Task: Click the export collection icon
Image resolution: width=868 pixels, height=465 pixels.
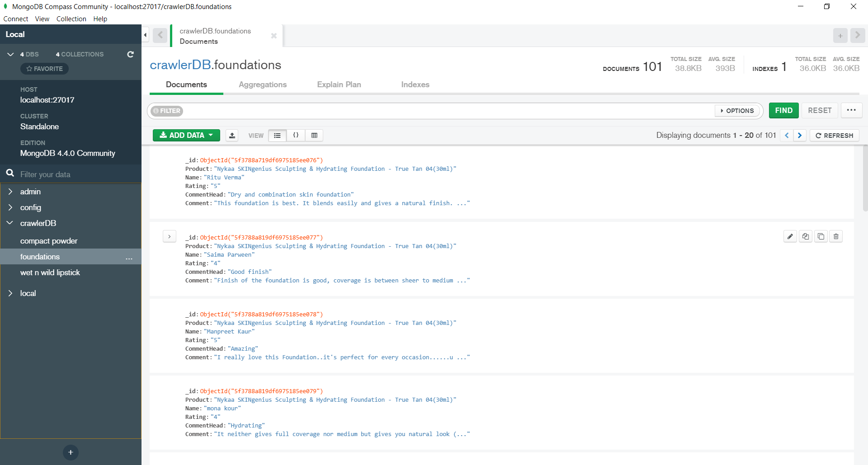Action: pos(232,135)
